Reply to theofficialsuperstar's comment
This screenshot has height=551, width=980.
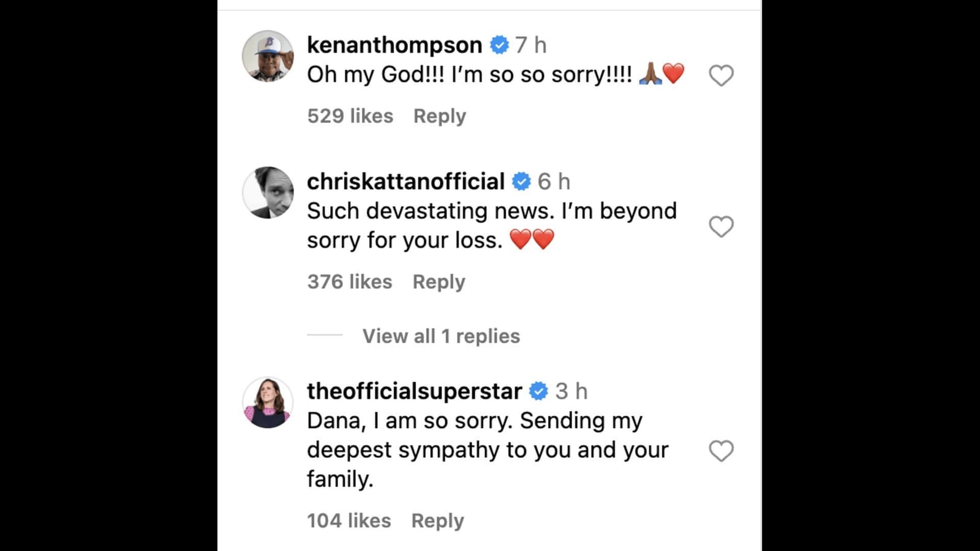(x=437, y=520)
